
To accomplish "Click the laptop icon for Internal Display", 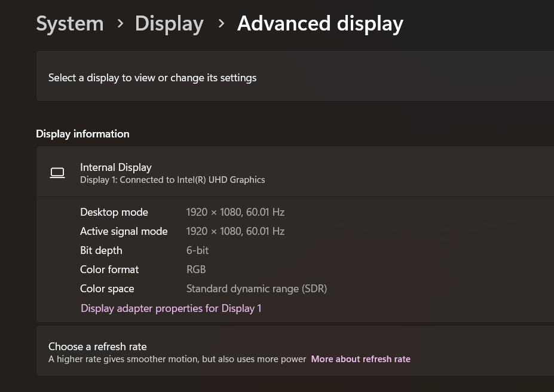I will click(57, 173).
